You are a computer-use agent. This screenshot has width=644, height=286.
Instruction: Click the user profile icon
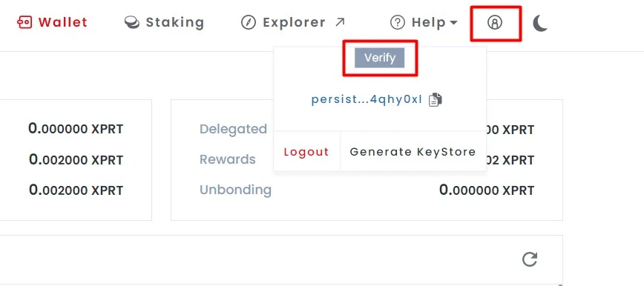pyautogui.click(x=494, y=22)
